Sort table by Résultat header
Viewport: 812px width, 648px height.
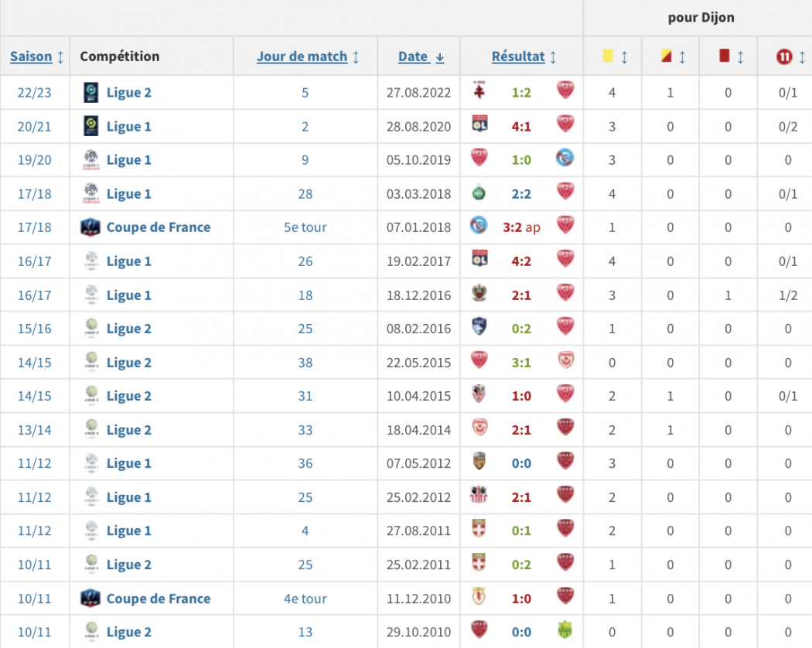click(518, 56)
